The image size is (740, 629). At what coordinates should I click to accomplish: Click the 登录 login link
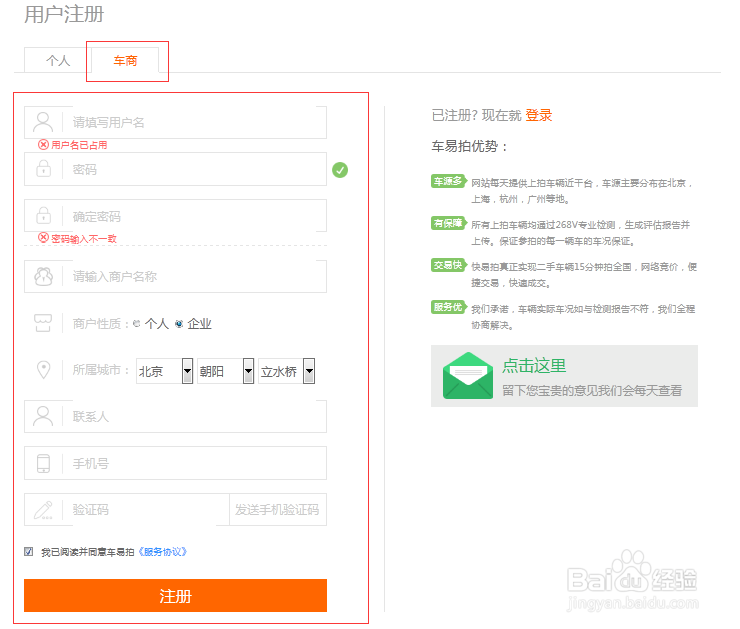coord(538,115)
